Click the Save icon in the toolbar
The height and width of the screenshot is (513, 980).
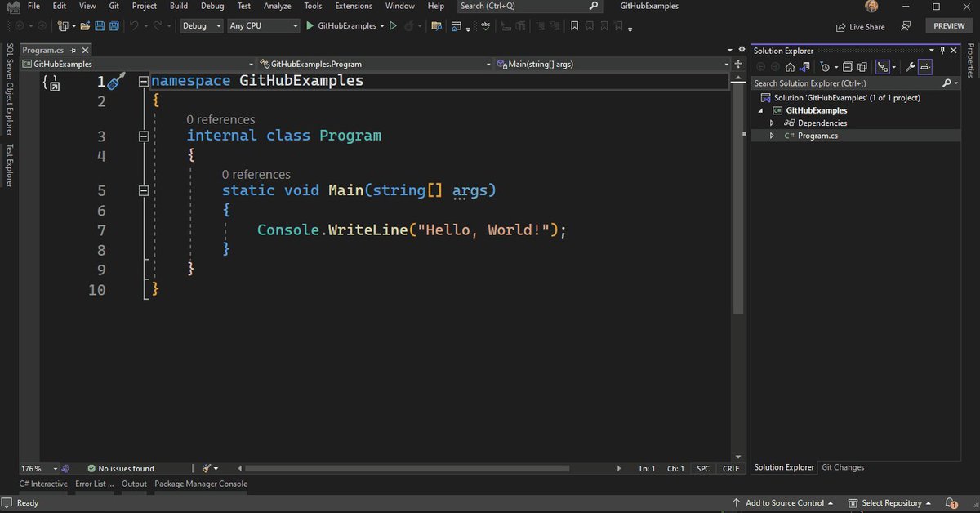(x=100, y=26)
